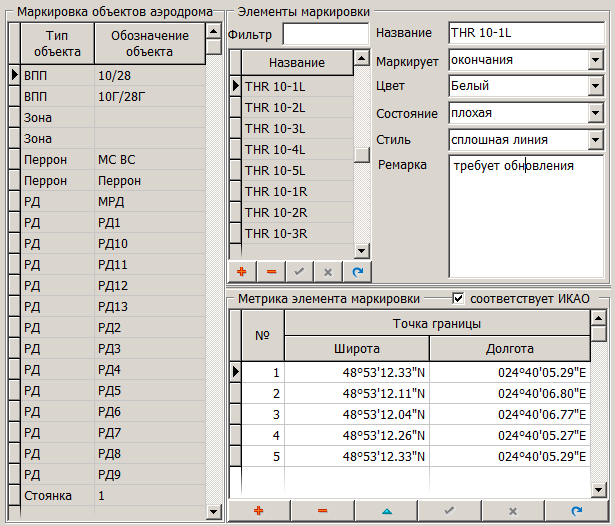Open the 'Состояние' combo box
This screenshot has height=526, width=615.
595,112
